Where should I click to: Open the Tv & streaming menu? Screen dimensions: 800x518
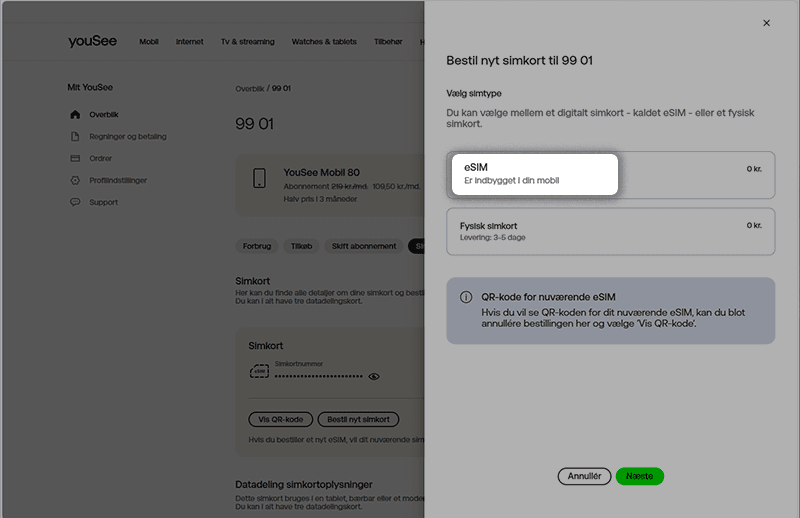(x=248, y=42)
